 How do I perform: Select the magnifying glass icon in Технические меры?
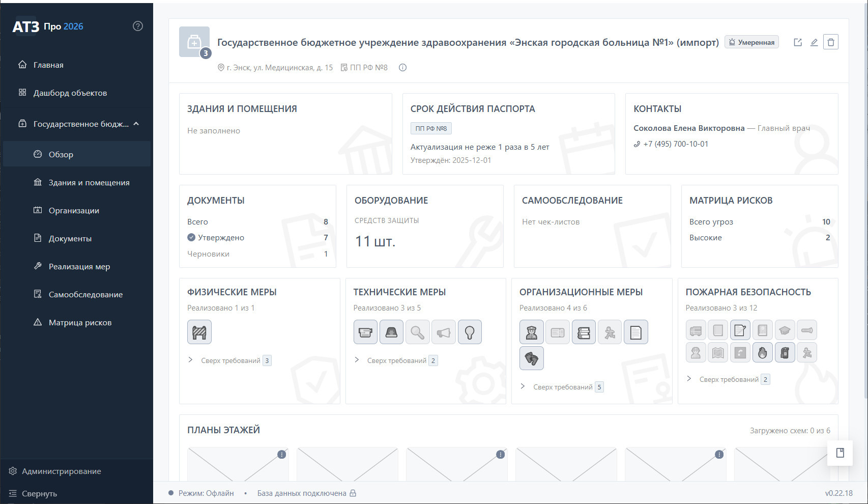coord(417,332)
